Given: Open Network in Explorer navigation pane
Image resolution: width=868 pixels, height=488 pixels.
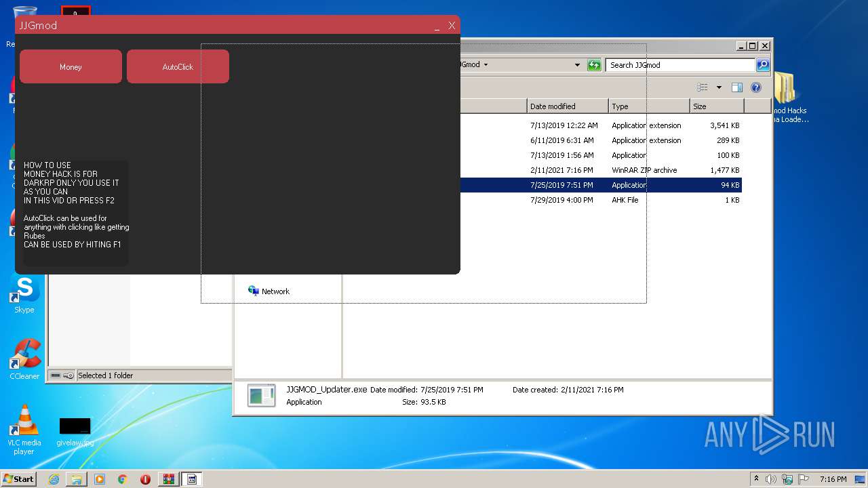Looking at the screenshot, I should [x=269, y=291].
